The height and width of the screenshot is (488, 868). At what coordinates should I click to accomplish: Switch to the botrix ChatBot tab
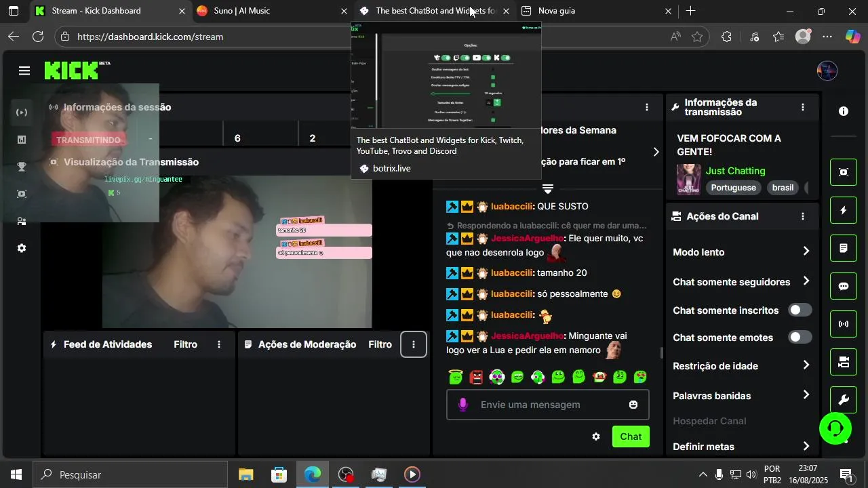coord(435,11)
